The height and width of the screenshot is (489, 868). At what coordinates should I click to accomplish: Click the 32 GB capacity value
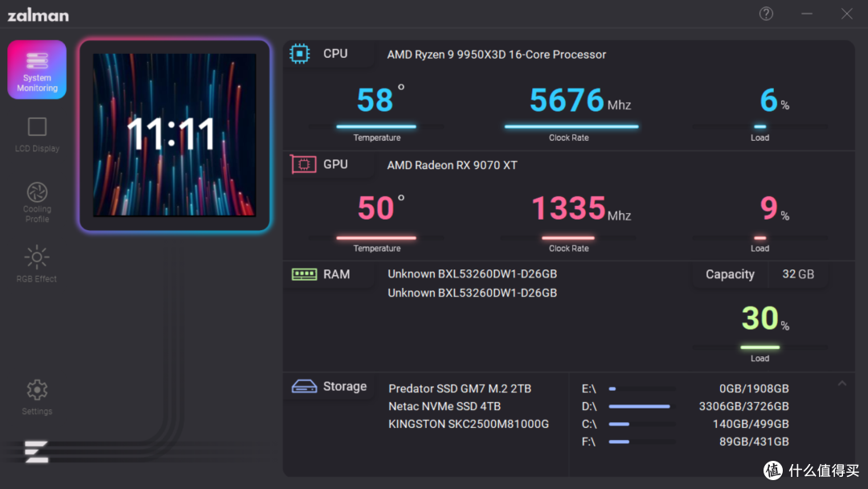click(798, 274)
